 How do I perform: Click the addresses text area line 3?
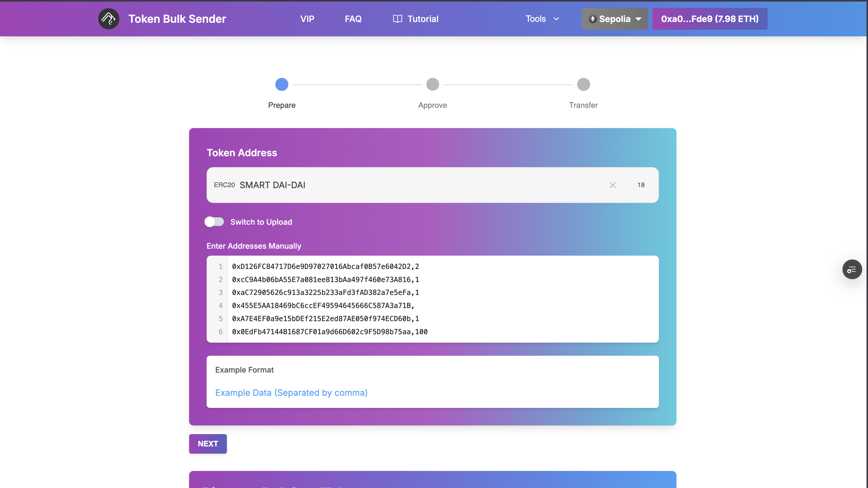point(325,292)
